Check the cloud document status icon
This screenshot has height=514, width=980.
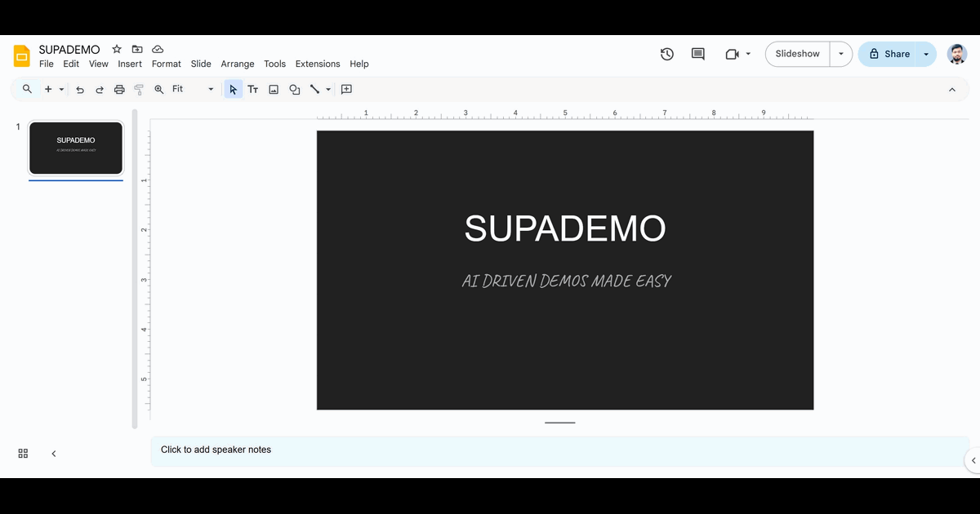158,50
